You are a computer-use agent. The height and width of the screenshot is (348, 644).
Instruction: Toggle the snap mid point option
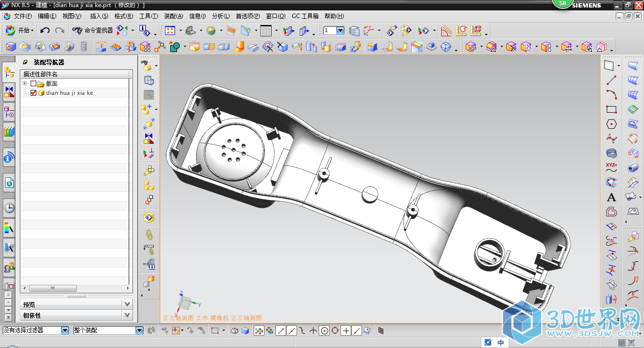click(291, 331)
